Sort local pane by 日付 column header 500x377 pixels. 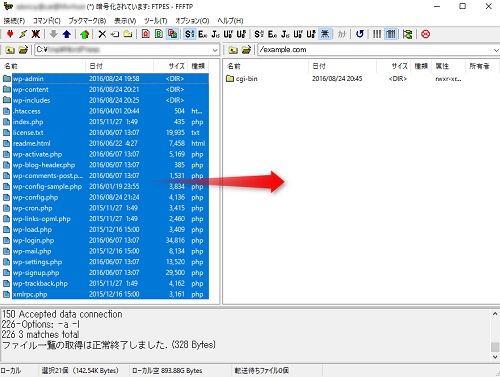(119, 66)
